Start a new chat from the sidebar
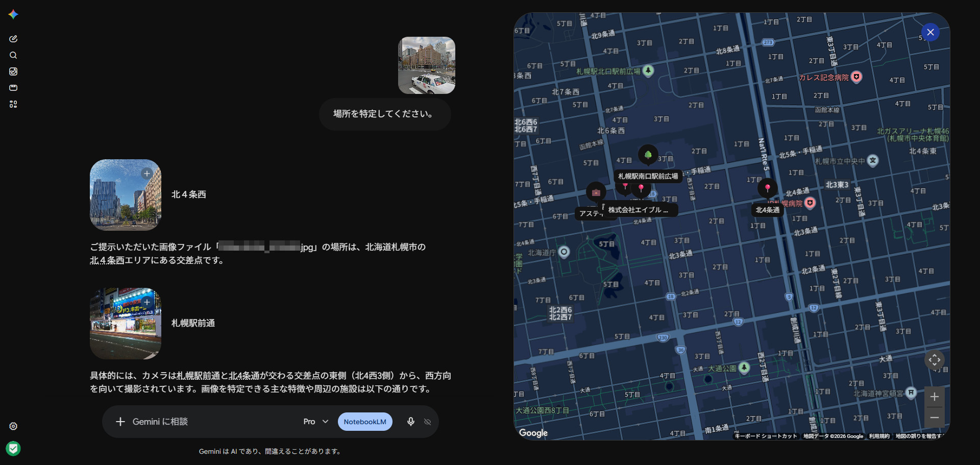The image size is (980, 465). [x=13, y=39]
